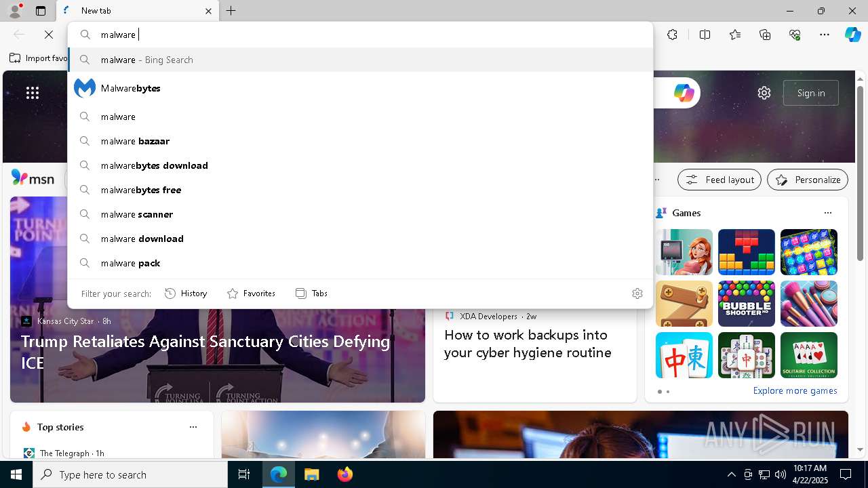Choose the plain 'malware' suggestion
The image size is (868, 488).
(360, 117)
